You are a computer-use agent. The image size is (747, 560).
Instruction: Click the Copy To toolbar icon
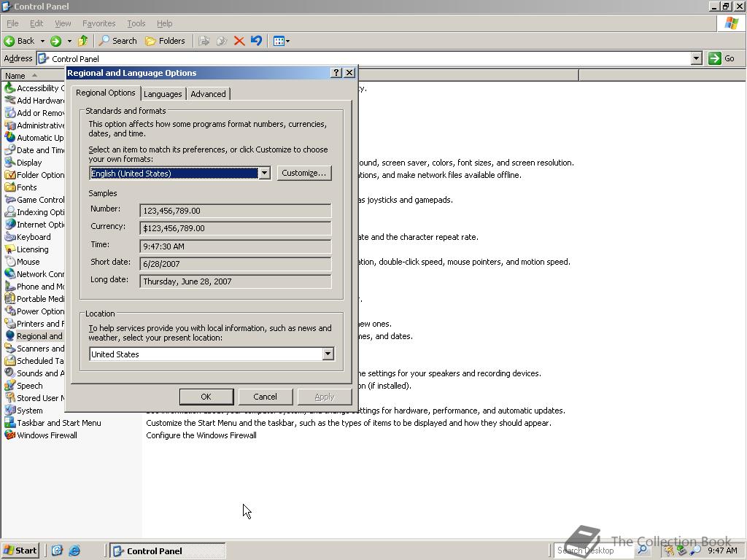(222, 41)
